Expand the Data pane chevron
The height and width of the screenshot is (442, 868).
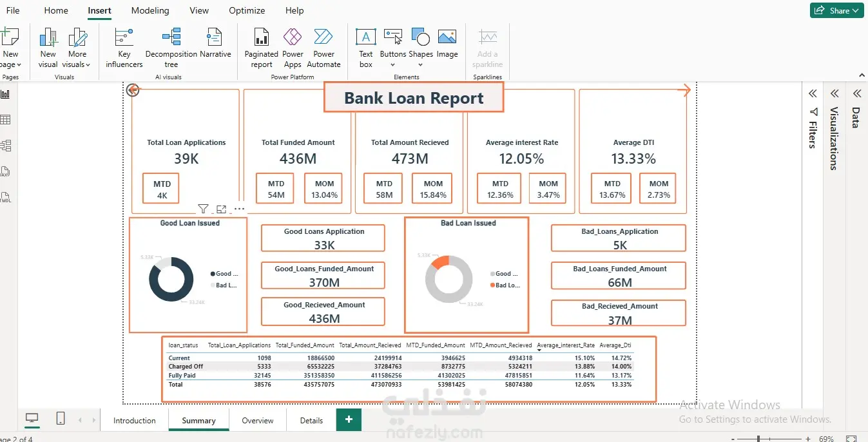[x=856, y=93]
